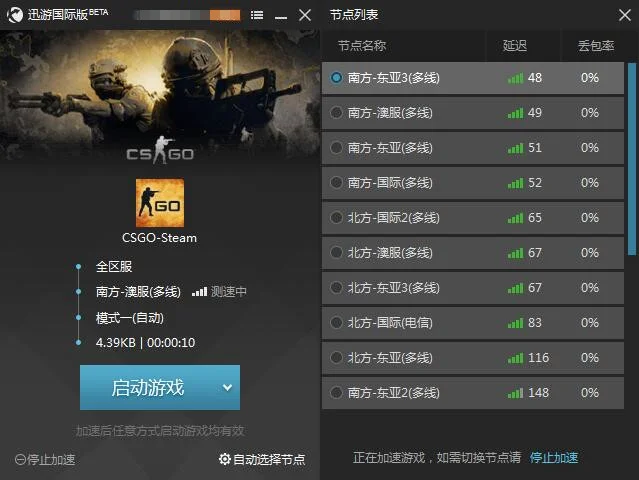Click the CSGO-Steam label
The image size is (639, 480).
(160, 238)
